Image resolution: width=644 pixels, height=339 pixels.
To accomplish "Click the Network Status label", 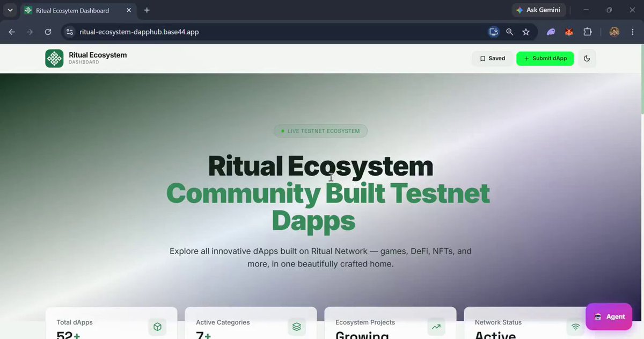I will pos(498,322).
